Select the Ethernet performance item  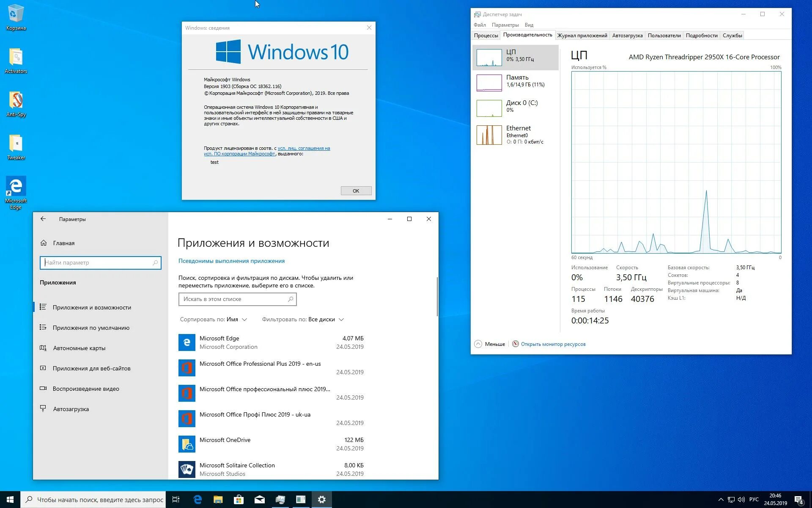515,135
